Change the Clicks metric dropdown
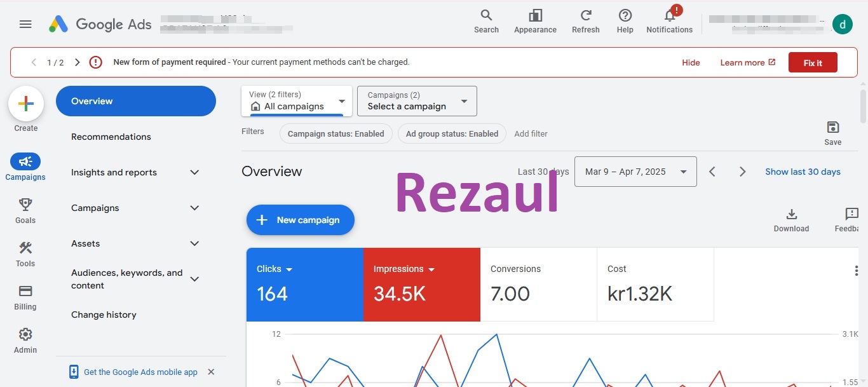The width and height of the screenshot is (868, 387). [275, 269]
